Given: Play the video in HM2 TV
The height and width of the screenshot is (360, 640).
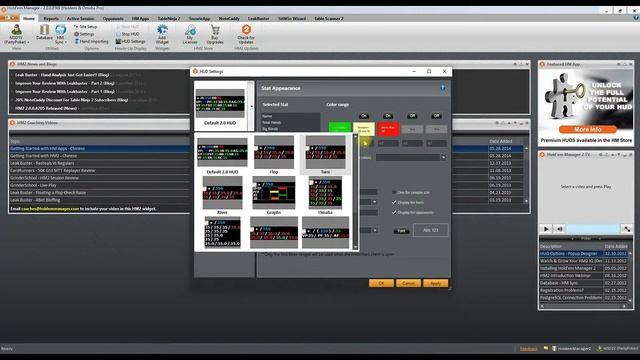Looking at the screenshot, I should [x=546, y=229].
